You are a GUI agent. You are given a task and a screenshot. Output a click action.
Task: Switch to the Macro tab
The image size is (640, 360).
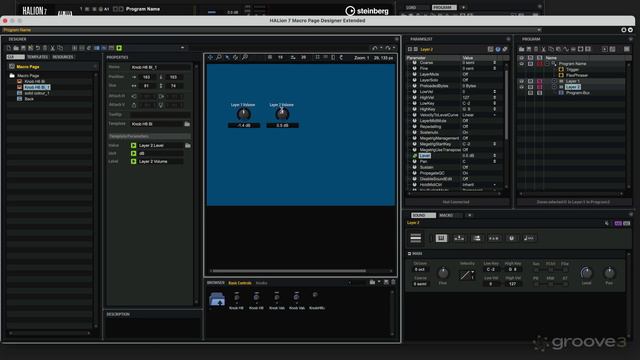[x=446, y=215]
